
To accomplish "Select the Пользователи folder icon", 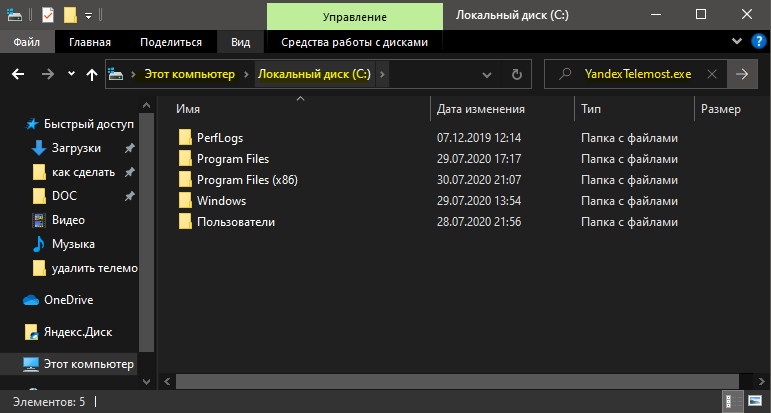I will point(185,222).
